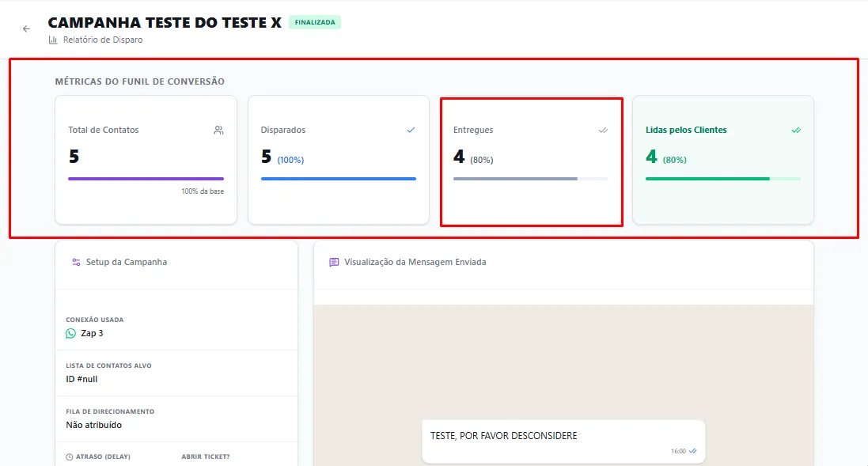Viewport: 868px width, 466px height.
Task: Click the ID #null value
Action: tap(81, 379)
